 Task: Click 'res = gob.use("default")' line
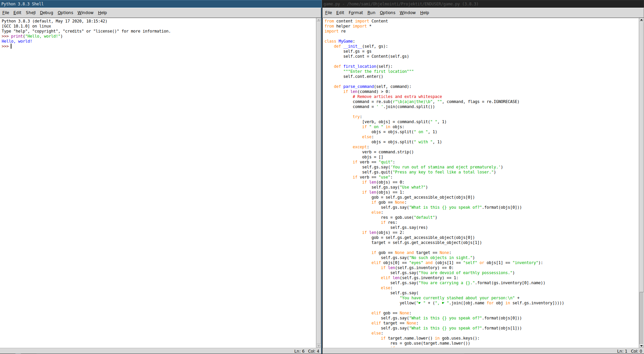click(409, 217)
